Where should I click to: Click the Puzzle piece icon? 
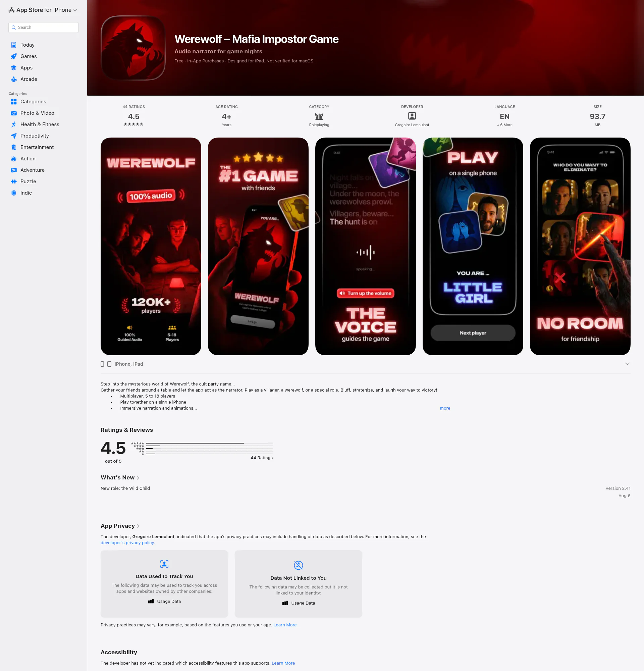14,182
